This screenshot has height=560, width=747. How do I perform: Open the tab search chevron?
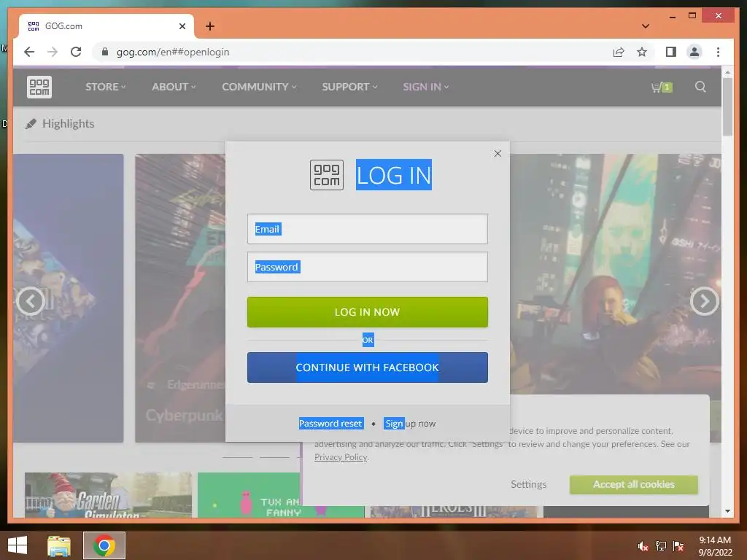pos(646,26)
